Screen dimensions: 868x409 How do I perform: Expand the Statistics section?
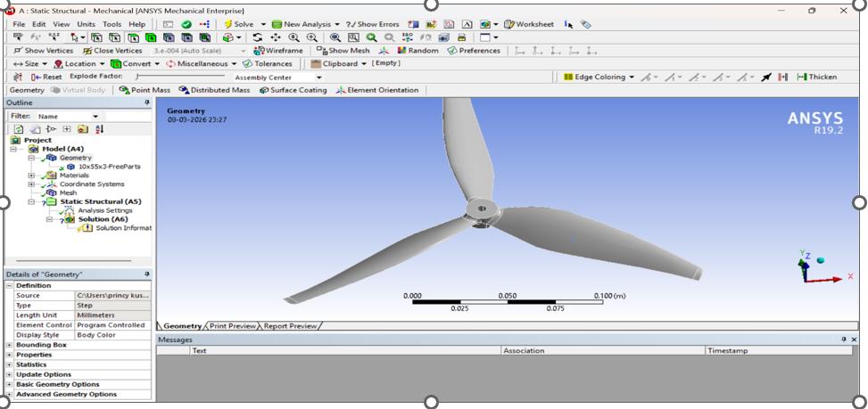[x=10, y=364]
